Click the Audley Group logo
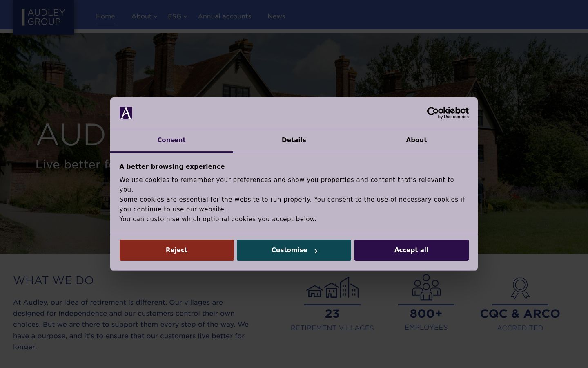 pos(44,17)
